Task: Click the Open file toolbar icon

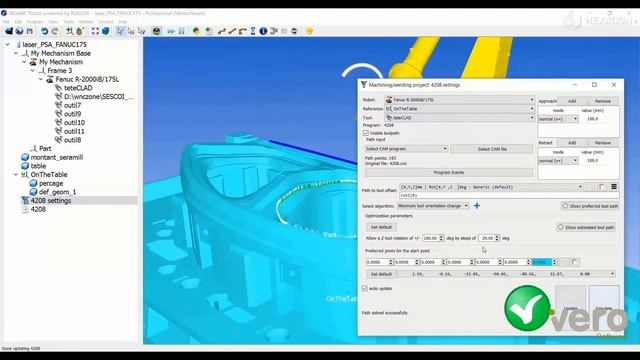Action: [x=9, y=31]
